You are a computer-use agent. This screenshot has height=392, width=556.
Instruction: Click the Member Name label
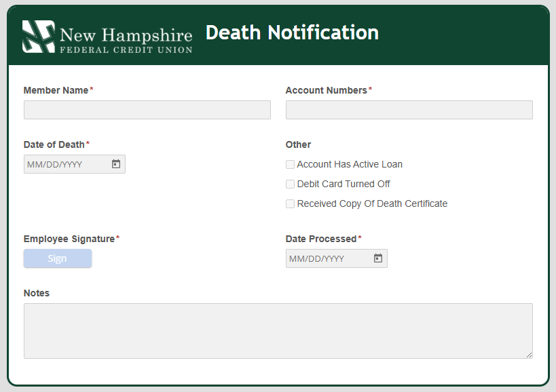56,90
